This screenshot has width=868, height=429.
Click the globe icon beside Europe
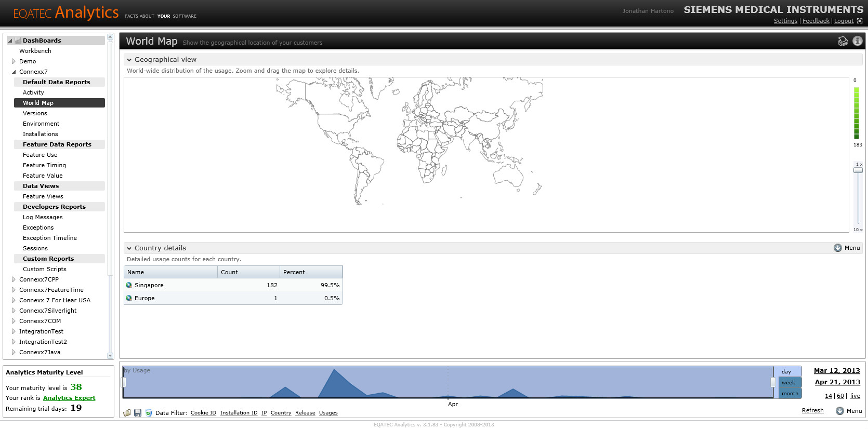[129, 298]
